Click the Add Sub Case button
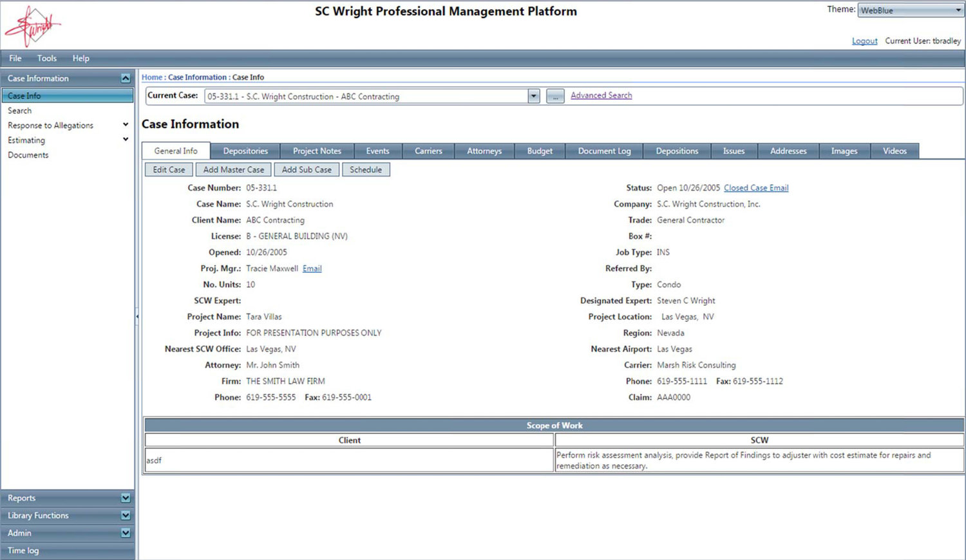The height and width of the screenshot is (560, 966). 307,169
